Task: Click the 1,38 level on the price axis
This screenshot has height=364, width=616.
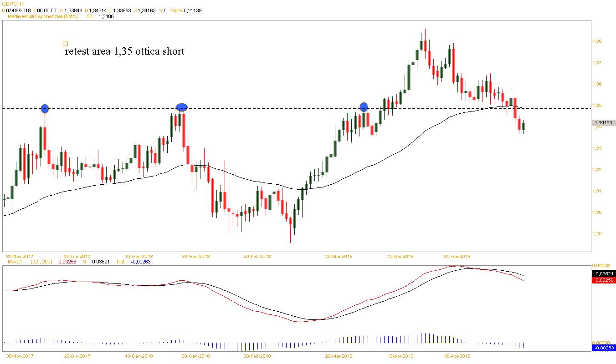Action: click(x=597, y=41)
